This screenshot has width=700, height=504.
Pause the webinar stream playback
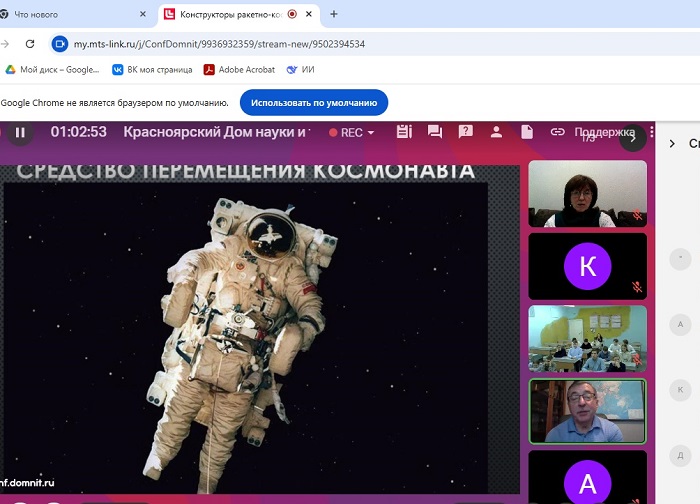[x=20, y=132]
